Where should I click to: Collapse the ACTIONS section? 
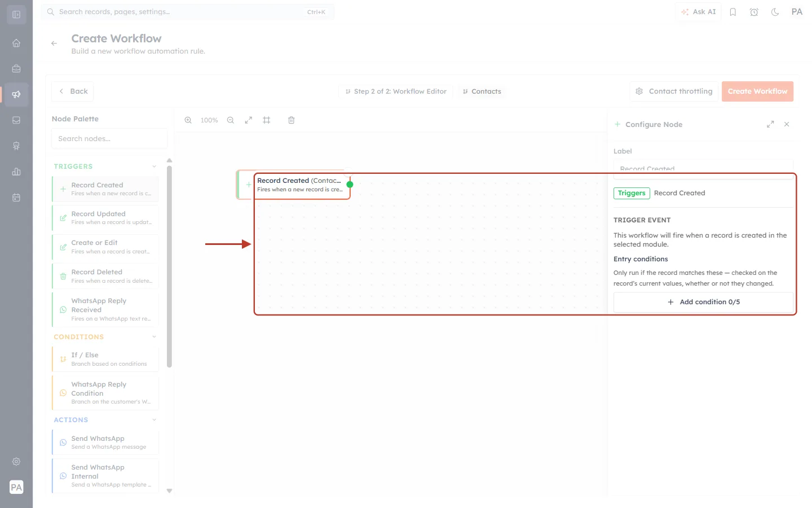point(154,420)
